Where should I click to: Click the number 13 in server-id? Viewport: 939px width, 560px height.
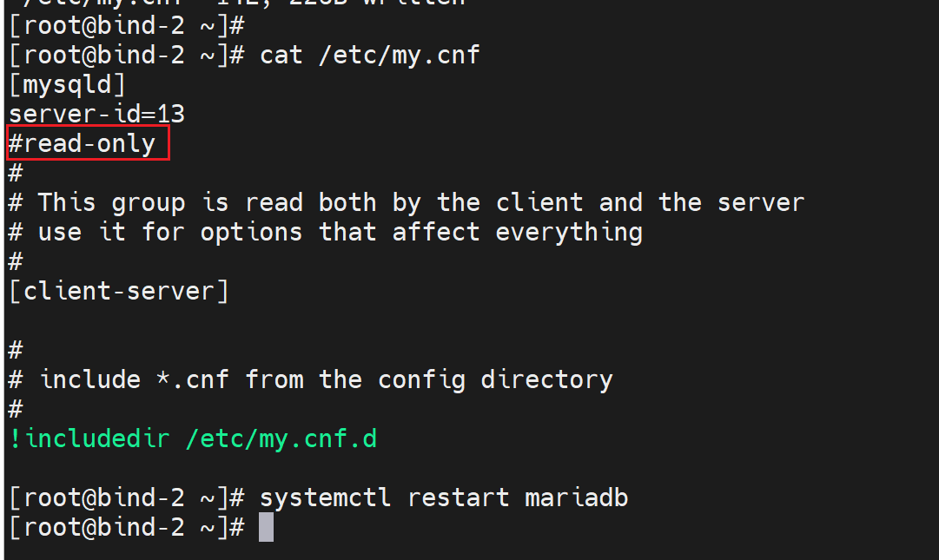[170, 114]
